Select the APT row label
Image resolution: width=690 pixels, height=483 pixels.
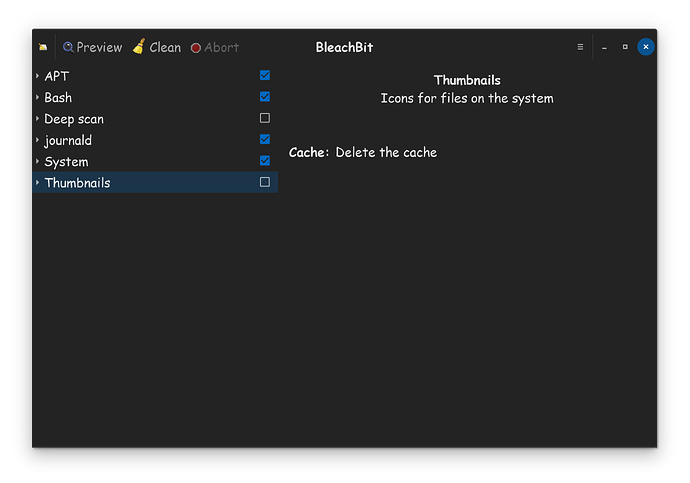click(x=57, y=76)
